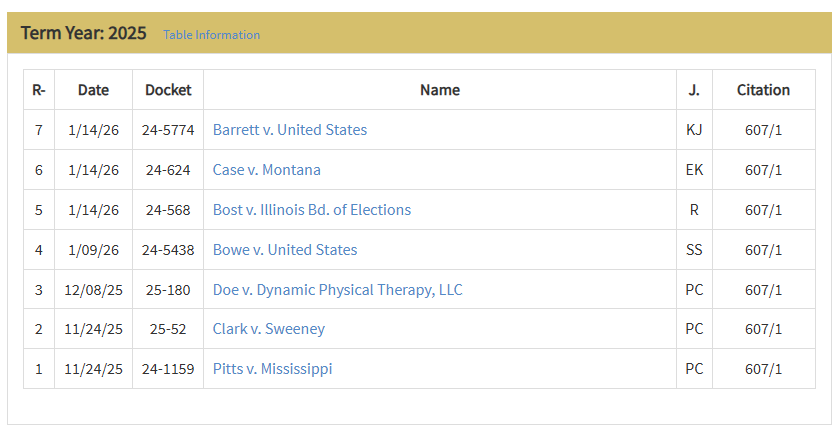Select the 12/08/25 date cell
Screen dimensions: 840x429
pyautogui.click(x=93, y=290)
